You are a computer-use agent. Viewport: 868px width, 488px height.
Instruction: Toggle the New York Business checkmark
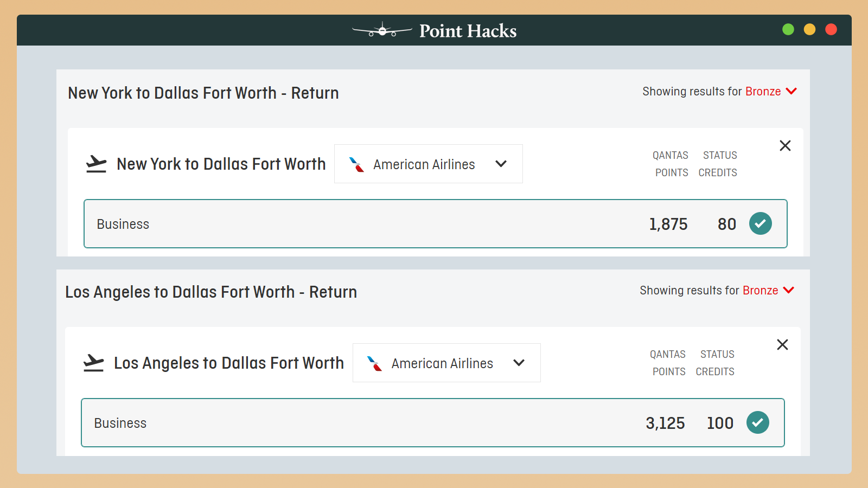(x=761, y=223)
